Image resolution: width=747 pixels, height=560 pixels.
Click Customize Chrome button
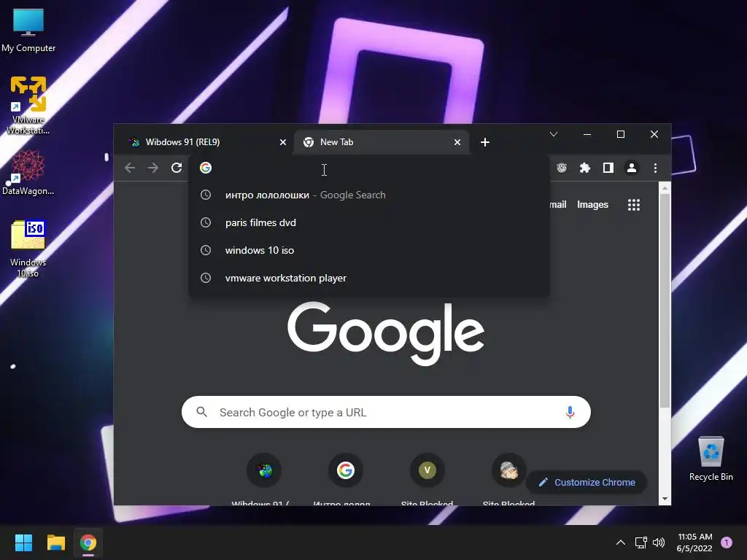point(587,482)
